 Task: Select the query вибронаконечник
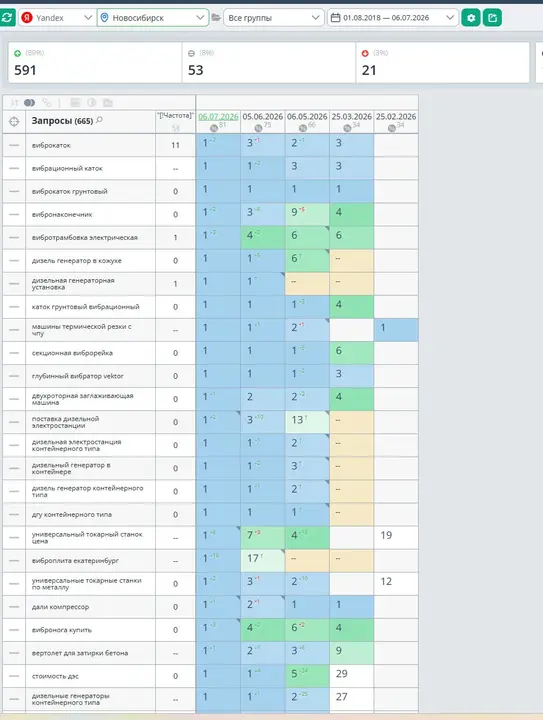[x=62, y=214]
